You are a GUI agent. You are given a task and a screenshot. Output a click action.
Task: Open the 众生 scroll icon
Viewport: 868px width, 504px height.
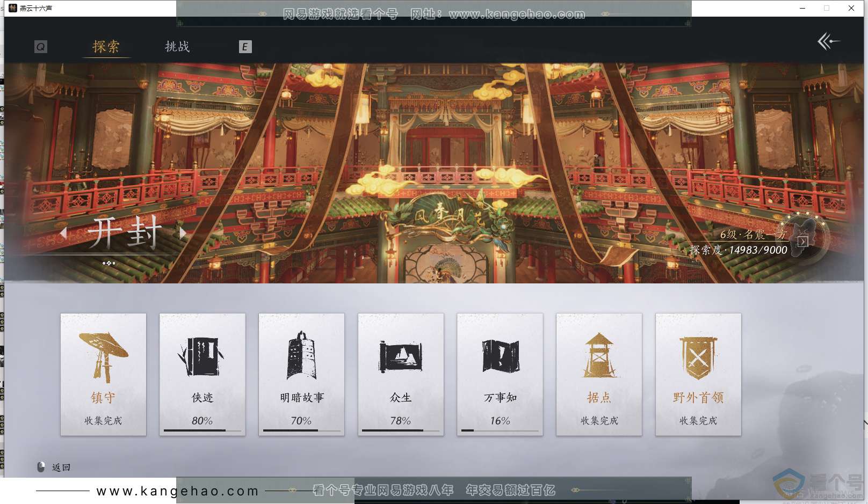(x=401, y=356)
